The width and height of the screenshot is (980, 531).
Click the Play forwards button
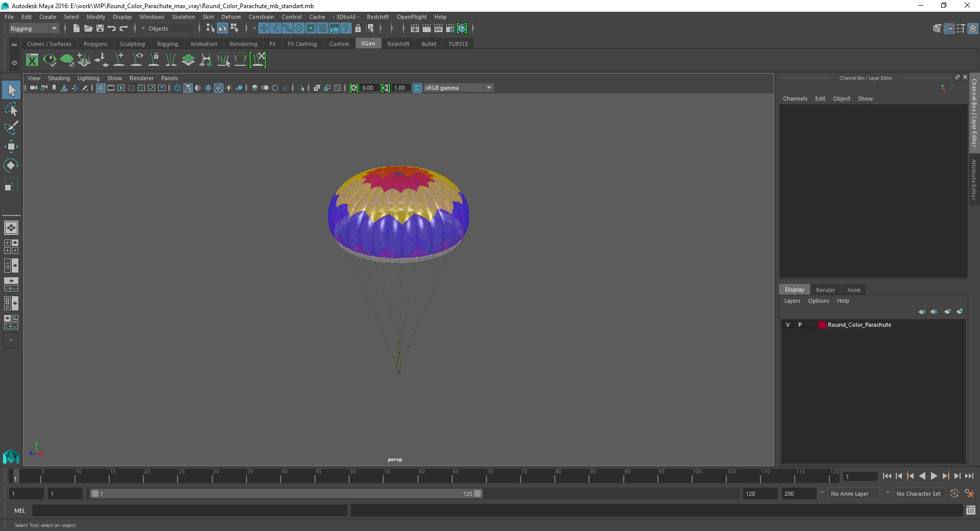tap(934, 476)
